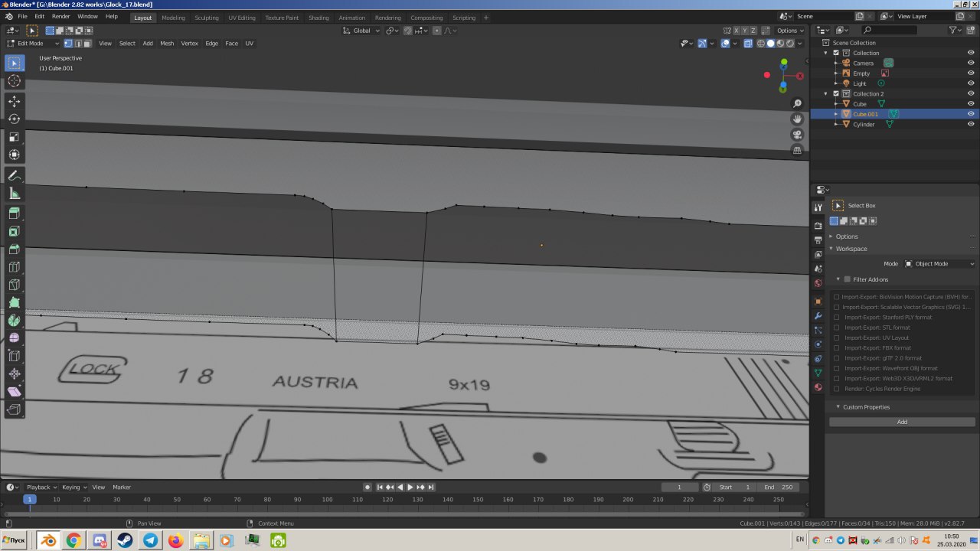This screenshot has width=980, height=551.
Task: Jump to the timeline start frame
Action: (380, 487)
